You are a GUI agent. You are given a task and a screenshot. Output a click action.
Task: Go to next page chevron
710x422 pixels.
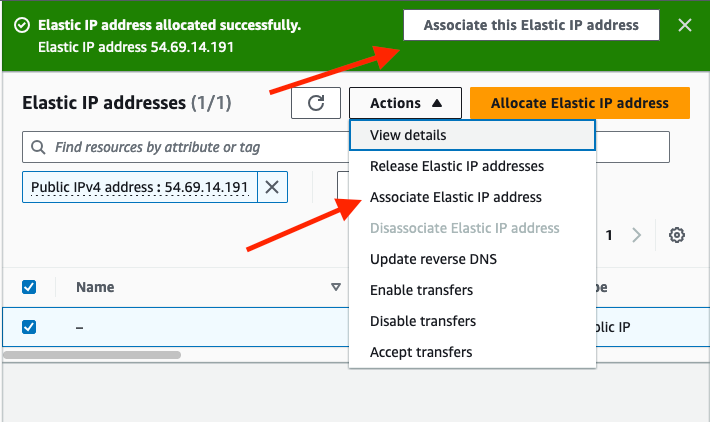[636, 235]
